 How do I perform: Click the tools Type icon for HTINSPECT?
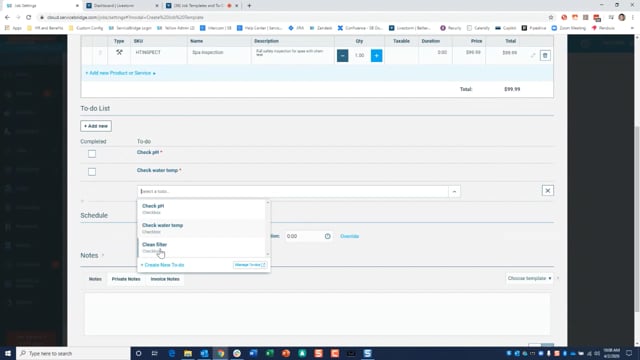click(x=119, y=52)
